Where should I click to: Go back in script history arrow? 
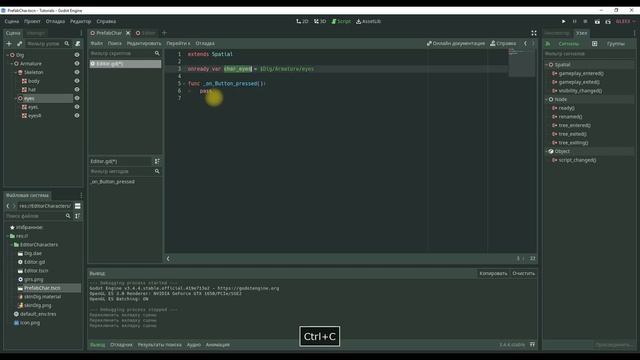525,43
